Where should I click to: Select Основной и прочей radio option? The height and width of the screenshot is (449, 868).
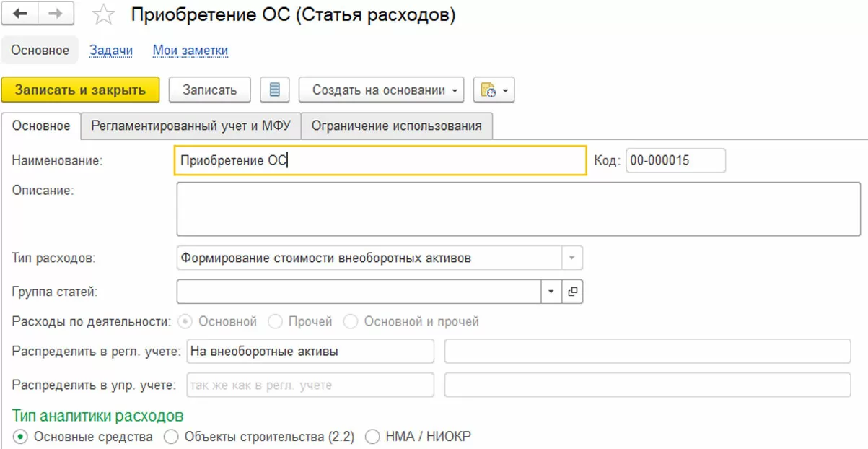tap(351, 321)
